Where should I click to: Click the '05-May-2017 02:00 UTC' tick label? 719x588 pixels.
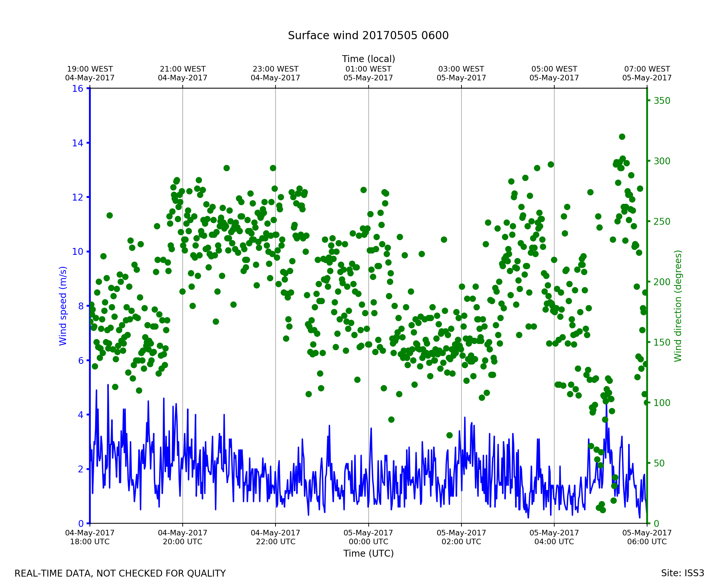pyautogui.click(x=461, y=537)
